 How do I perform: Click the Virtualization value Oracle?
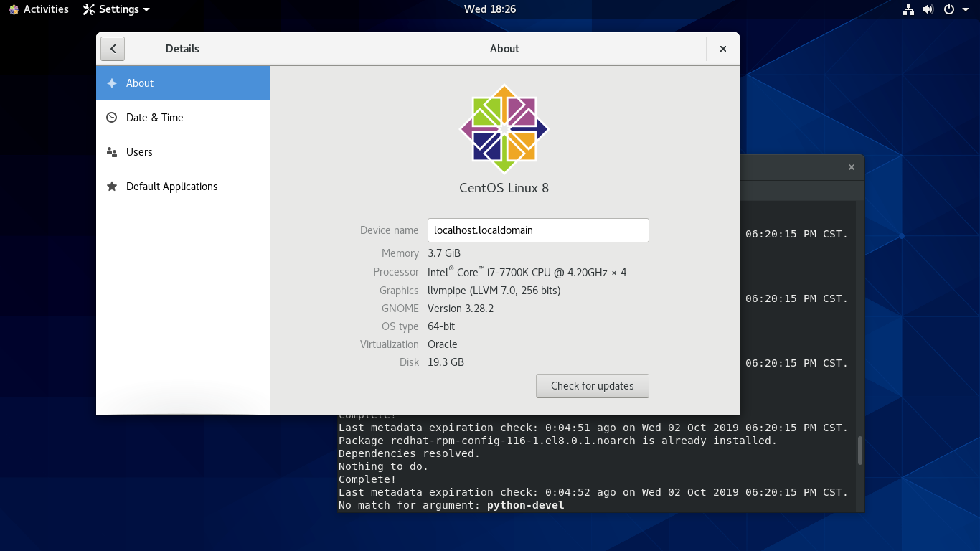[x=443, y=344]
